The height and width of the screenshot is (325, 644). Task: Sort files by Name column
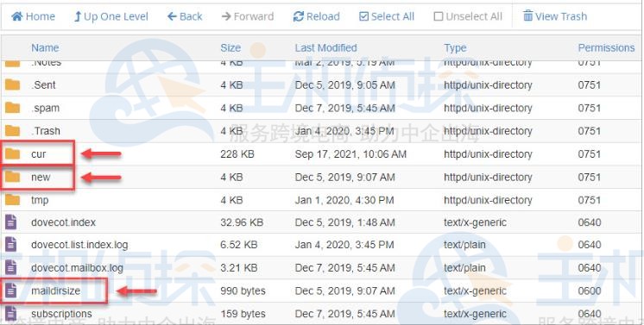tap(45, 48)
